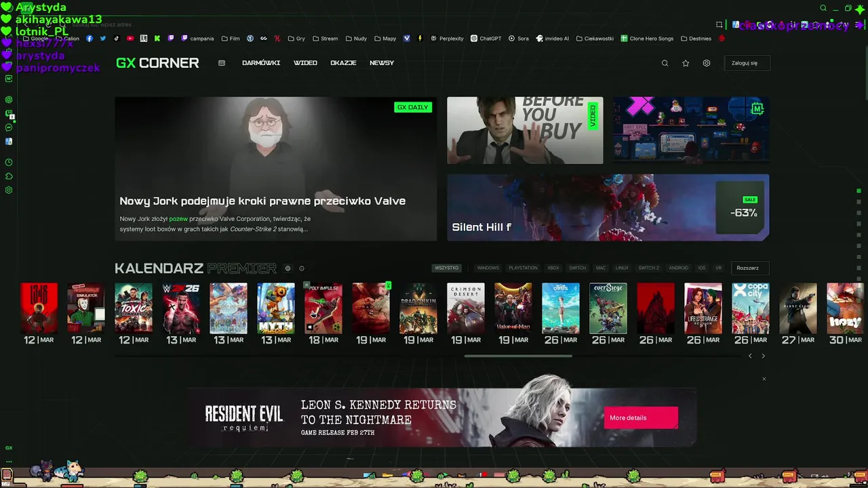Viewport: 868px width, 488px height.
Task: Open the Crimson Desert game cover
Action: (x=466, y=308)
